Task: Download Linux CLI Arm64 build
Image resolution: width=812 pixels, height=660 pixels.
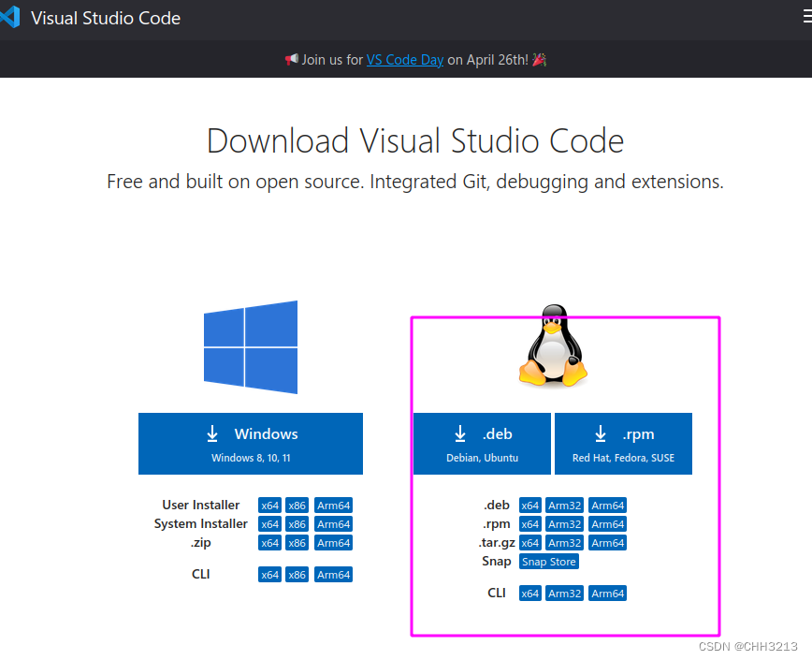Action: [x=607, y=594]
